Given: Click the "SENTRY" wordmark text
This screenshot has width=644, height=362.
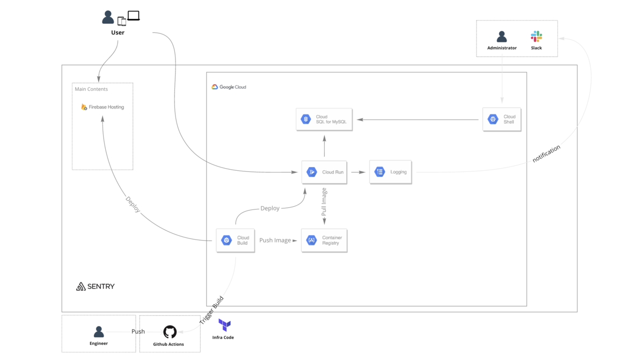Looking at the screenshot, I should click(x=101, y=287).
